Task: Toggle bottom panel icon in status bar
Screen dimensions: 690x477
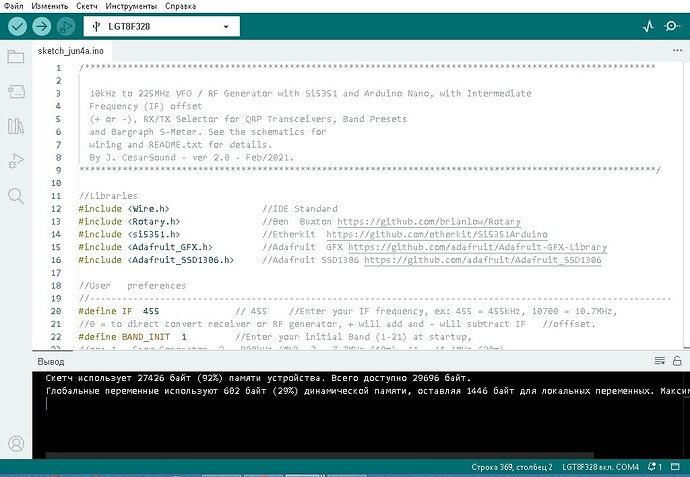Action: pos(675,466)
